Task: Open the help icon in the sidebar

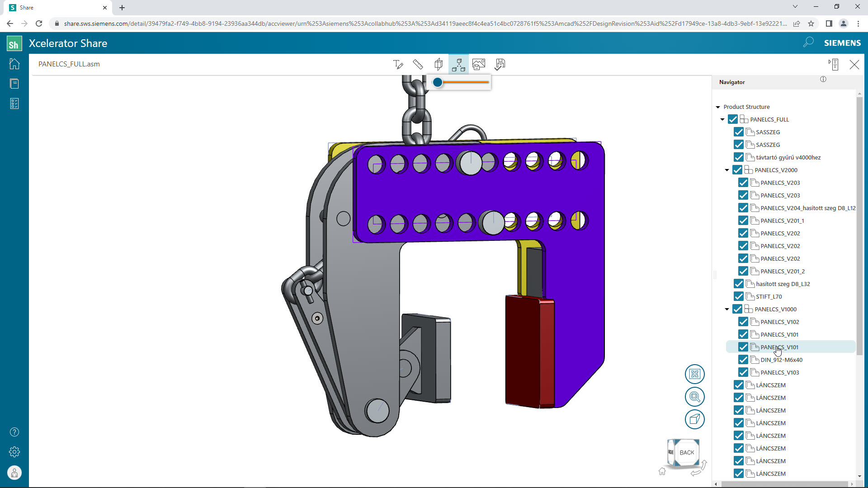Action: tap(14, 432)
